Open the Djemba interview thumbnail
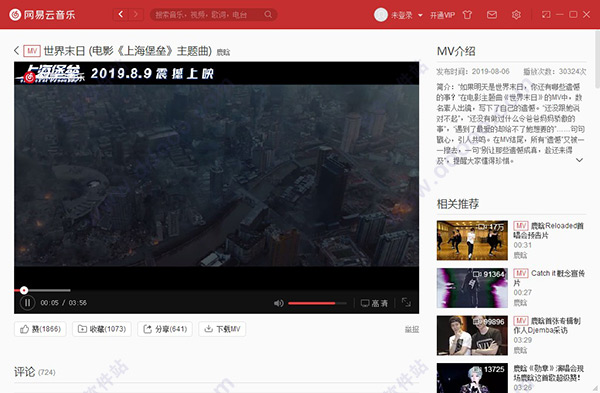 [472, 335]
